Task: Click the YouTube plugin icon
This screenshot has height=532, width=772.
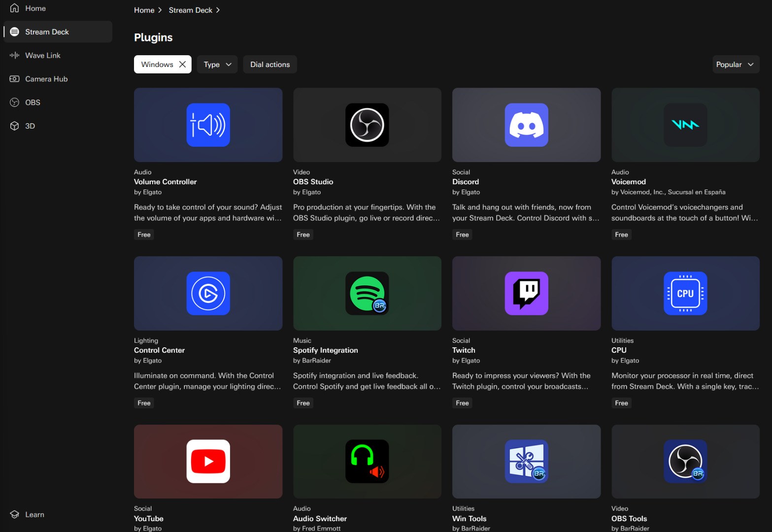Action: 208,462
